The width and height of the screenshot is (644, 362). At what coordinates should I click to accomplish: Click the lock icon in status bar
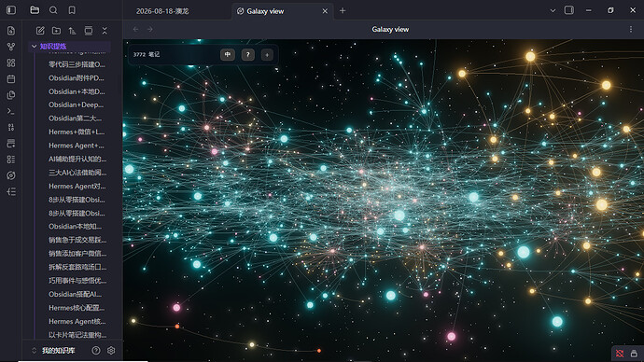pyautogui.click(x=634, y=354)
